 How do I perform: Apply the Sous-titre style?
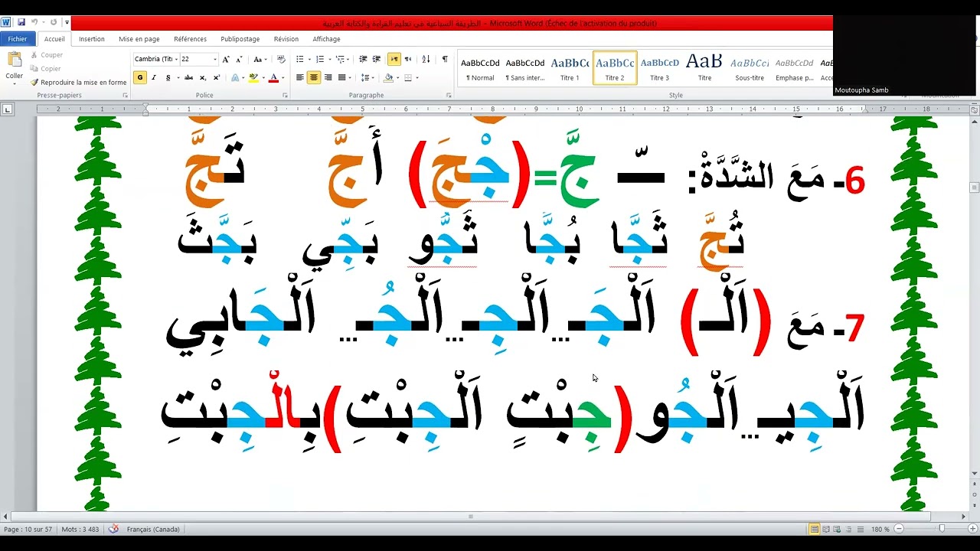tap(750, 68)
